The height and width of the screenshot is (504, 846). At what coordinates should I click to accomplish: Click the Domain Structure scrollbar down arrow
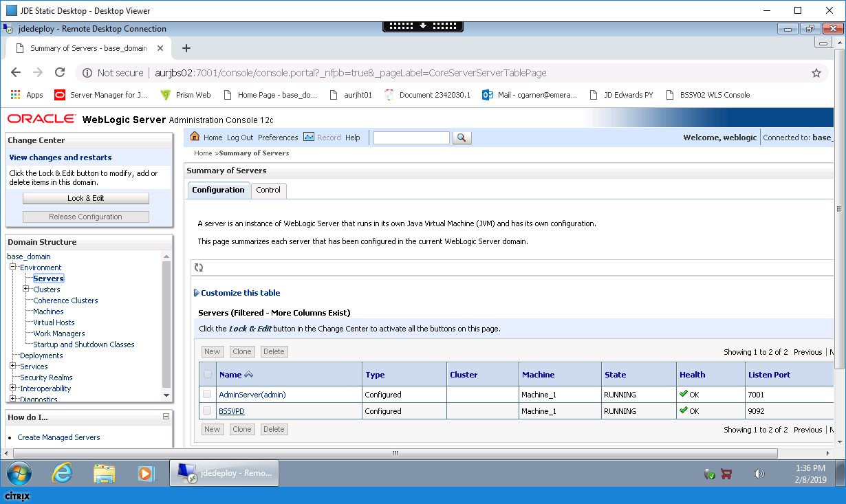pos(166,395)
